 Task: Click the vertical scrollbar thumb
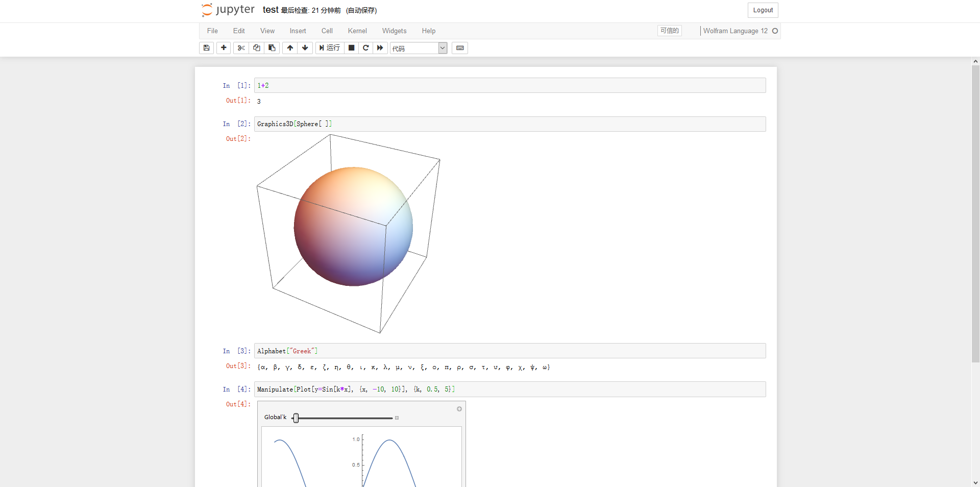(x=975, y=214)
